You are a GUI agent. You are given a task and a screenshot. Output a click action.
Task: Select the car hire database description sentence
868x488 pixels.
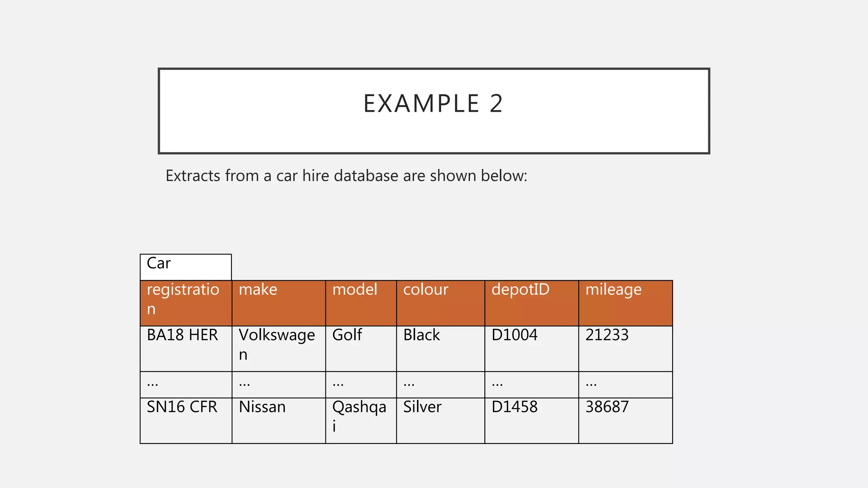pyautogui.click(x=346, y=176)
